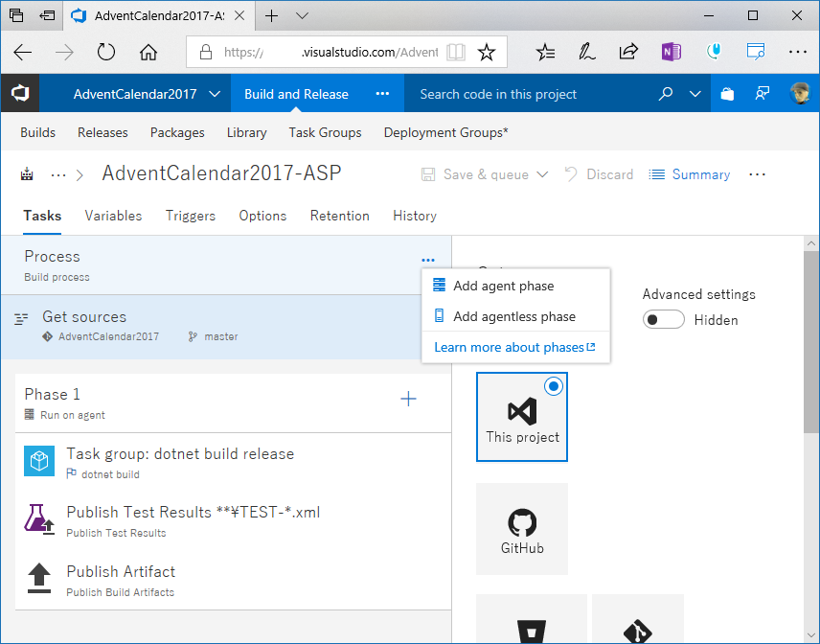
Task: Open web notes pen icon
Action: click(x=587, y=52)
